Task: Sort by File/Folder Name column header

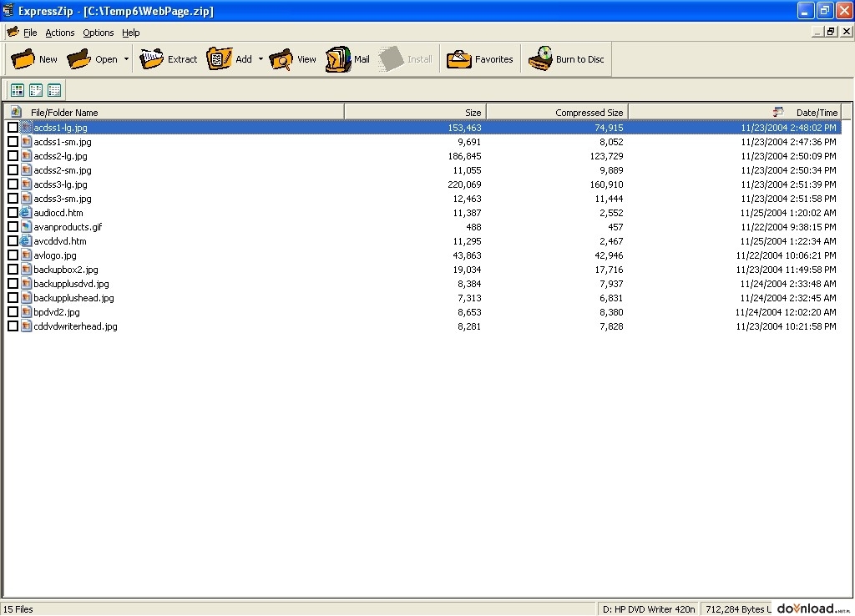Action: 175,113
